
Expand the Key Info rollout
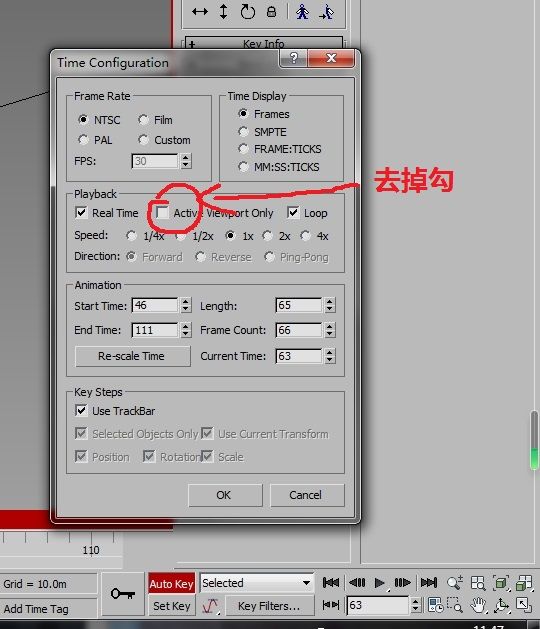coord(264,43)
